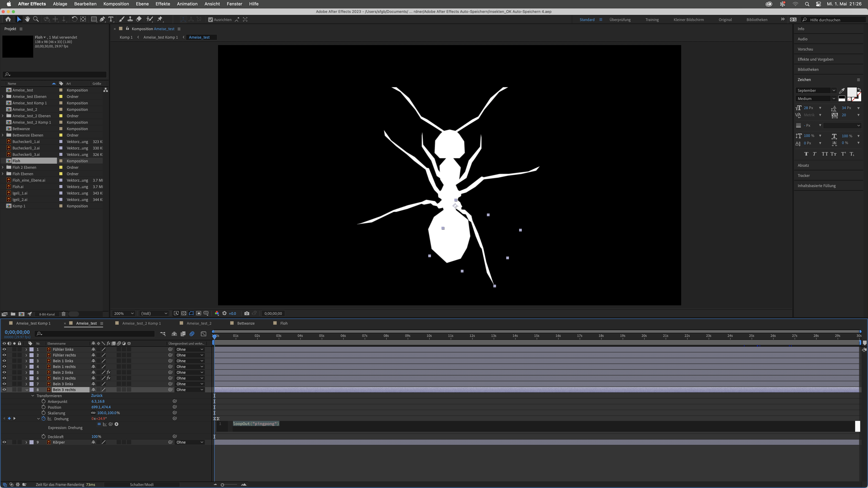Click expression pick whip for Drehung
868x488 pixels.
click(x=111, y=424)
